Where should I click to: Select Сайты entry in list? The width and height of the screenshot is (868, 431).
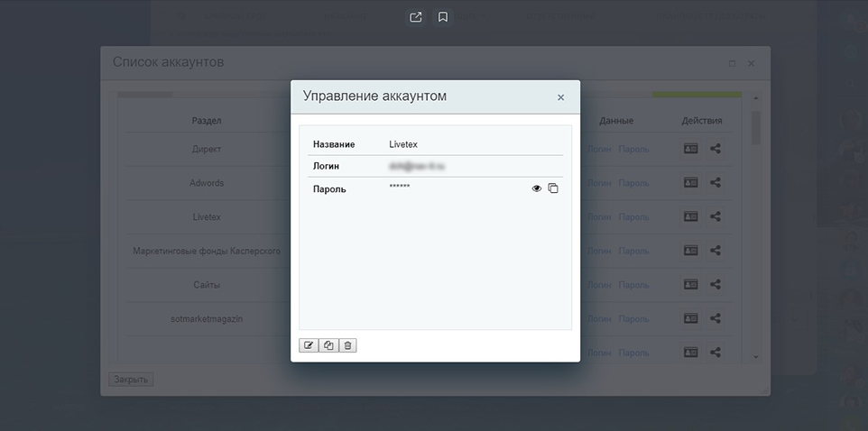207,284
